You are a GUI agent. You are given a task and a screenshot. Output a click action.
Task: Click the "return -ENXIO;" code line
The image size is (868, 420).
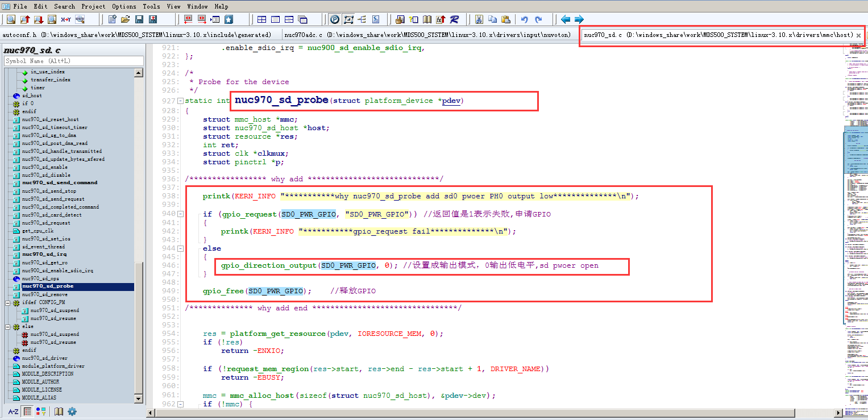click(x=252, y=351)
